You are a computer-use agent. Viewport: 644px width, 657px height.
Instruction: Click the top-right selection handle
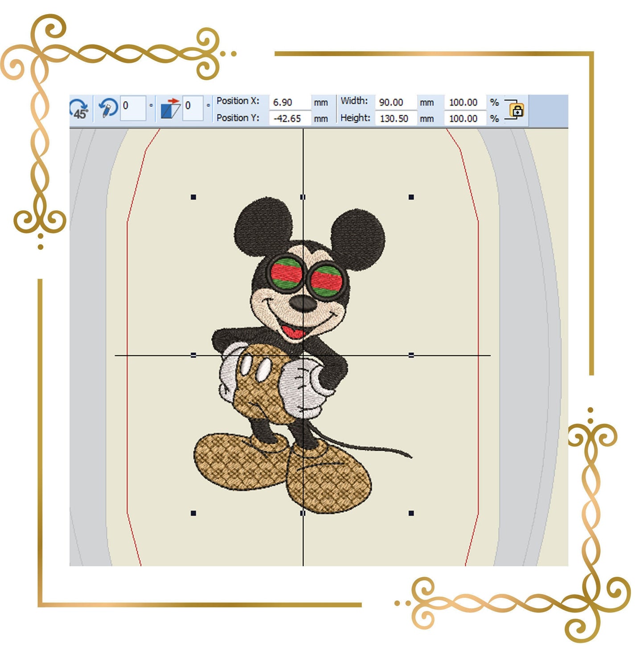pos(411,197)
